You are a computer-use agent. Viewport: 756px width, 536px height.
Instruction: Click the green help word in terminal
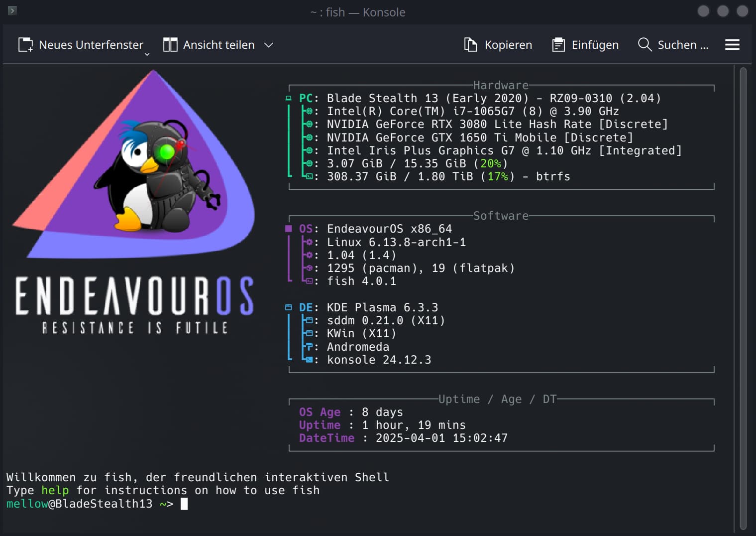(55, 491)
